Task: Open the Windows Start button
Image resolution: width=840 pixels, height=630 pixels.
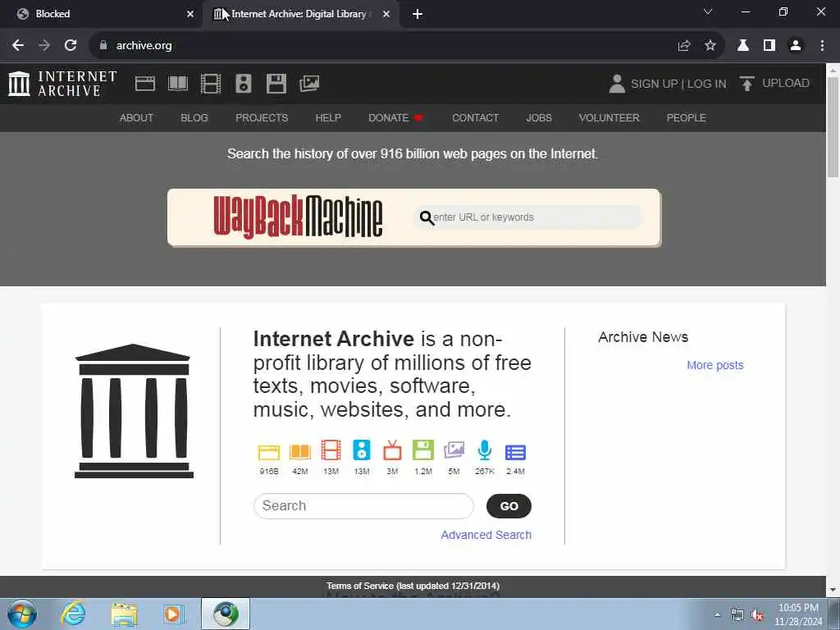Action: point(22,614)
